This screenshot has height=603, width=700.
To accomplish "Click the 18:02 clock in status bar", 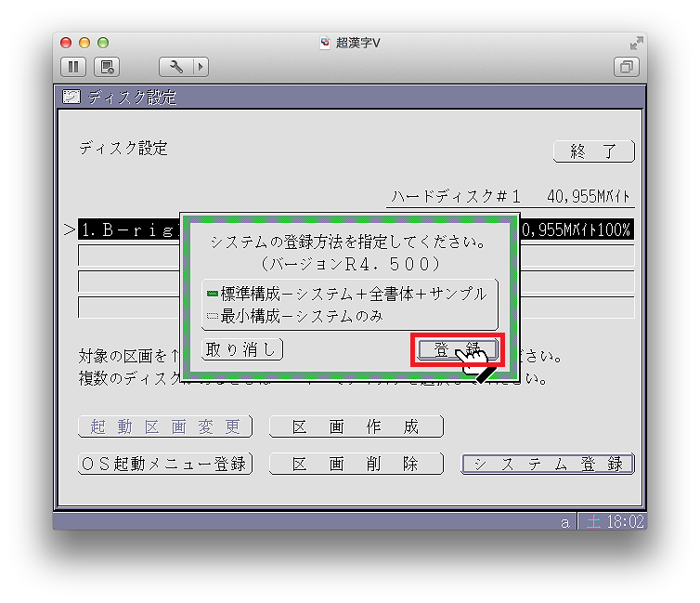I will [x=624, y=522].
